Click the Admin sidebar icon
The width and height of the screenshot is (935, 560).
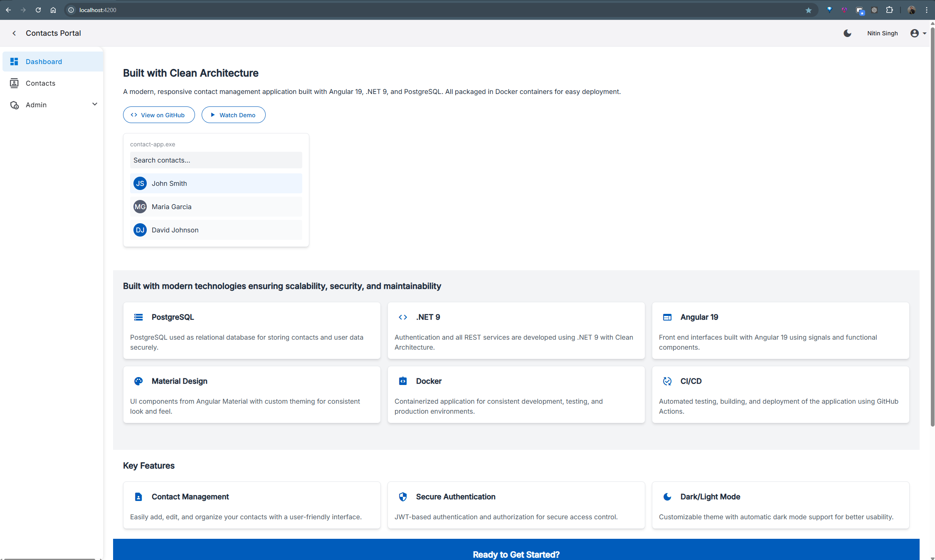point(14,105)
